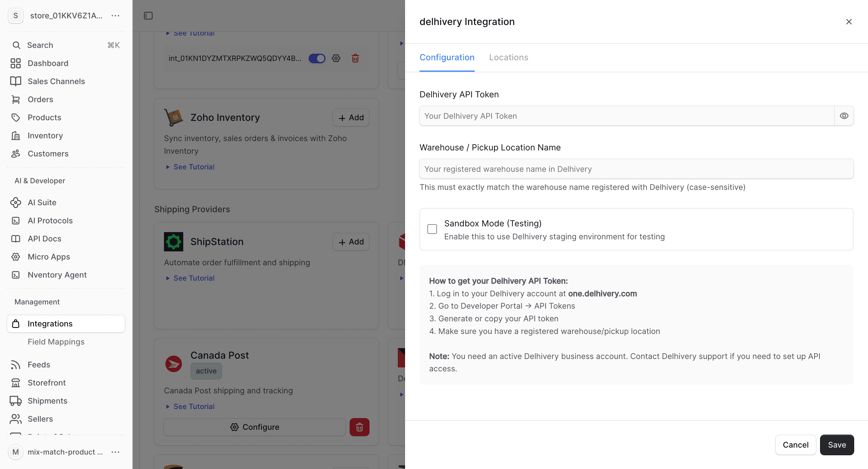Show API token with eye icon
The width and height of the screenshot is (868, 469).
pos(844,116)
